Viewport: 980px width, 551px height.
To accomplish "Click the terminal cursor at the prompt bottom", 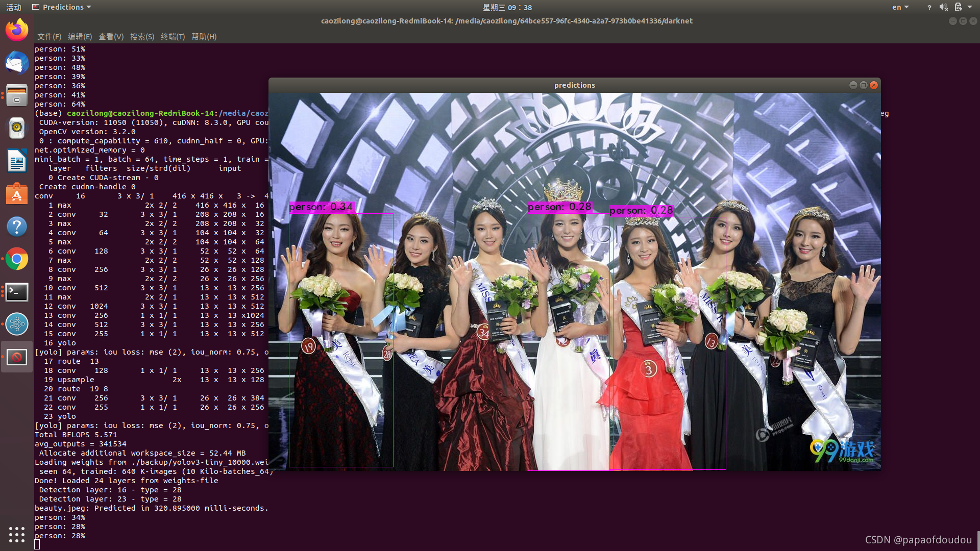I will (37, 544).
